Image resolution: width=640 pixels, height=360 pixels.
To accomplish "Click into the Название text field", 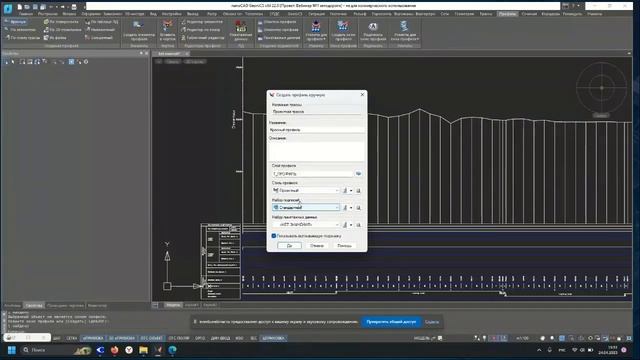I will [316, 130].
